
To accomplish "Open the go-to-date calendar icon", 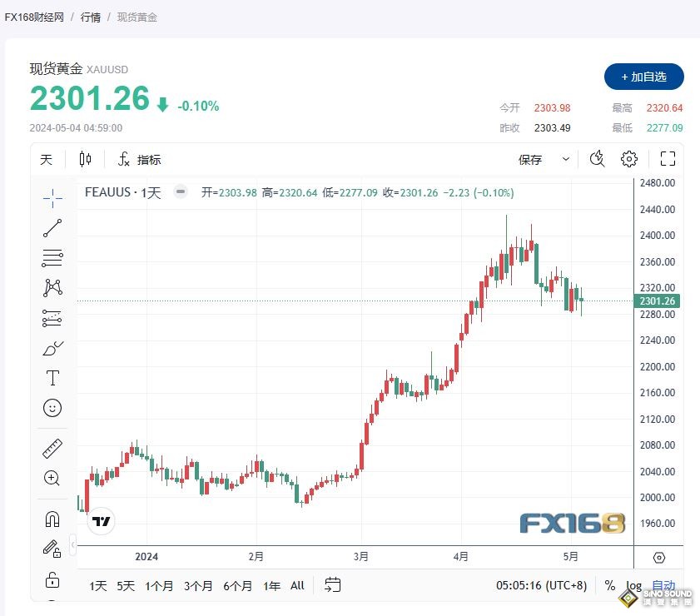I will point(332,586).
